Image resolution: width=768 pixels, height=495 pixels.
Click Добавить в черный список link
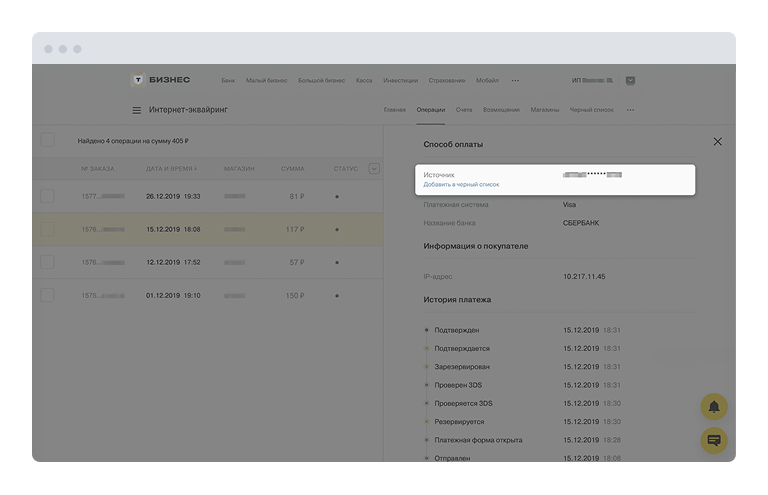tap(461, 185)
